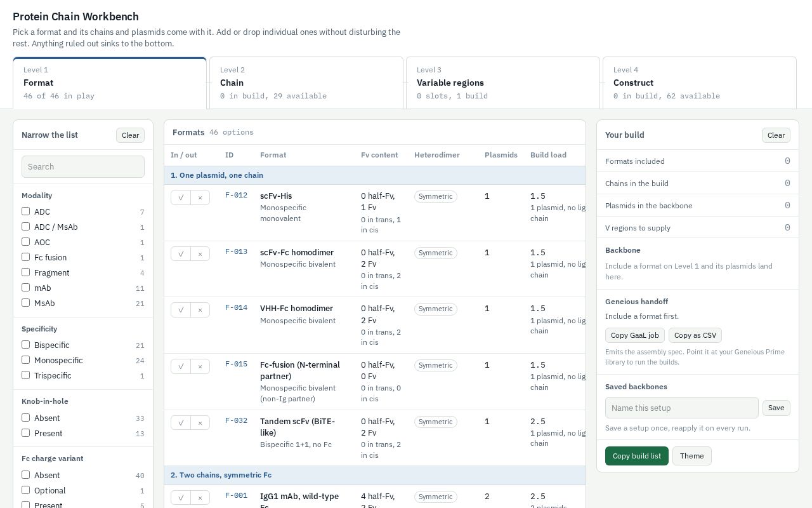This screenshot has height=508, width=812.
Task: Click Symmetric tag in Tandem scFv row
Action: click(435, 422)
